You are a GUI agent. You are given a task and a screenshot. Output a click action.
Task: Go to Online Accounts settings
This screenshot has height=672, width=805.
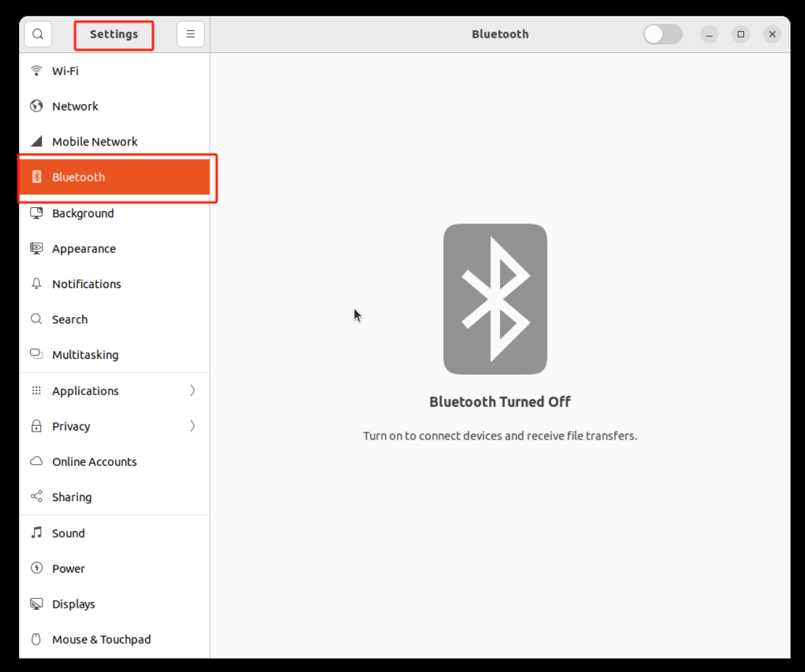pos(94,461)
